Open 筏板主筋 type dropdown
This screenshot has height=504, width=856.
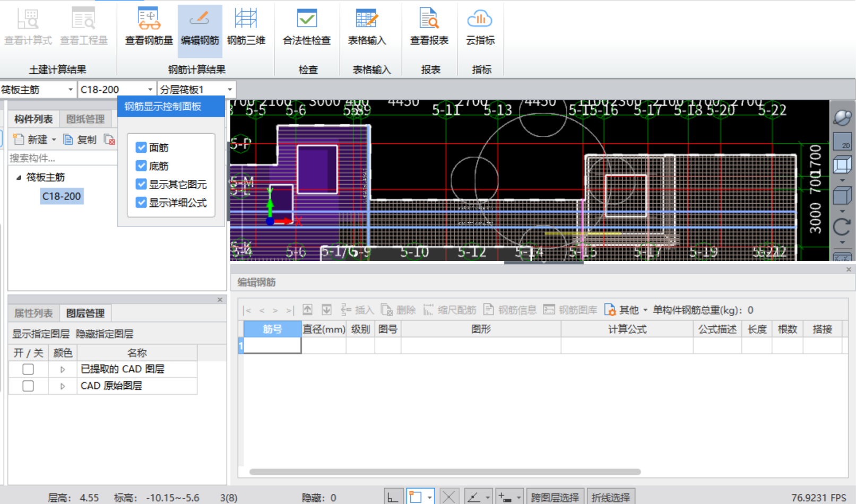click(x=70, y=90)
